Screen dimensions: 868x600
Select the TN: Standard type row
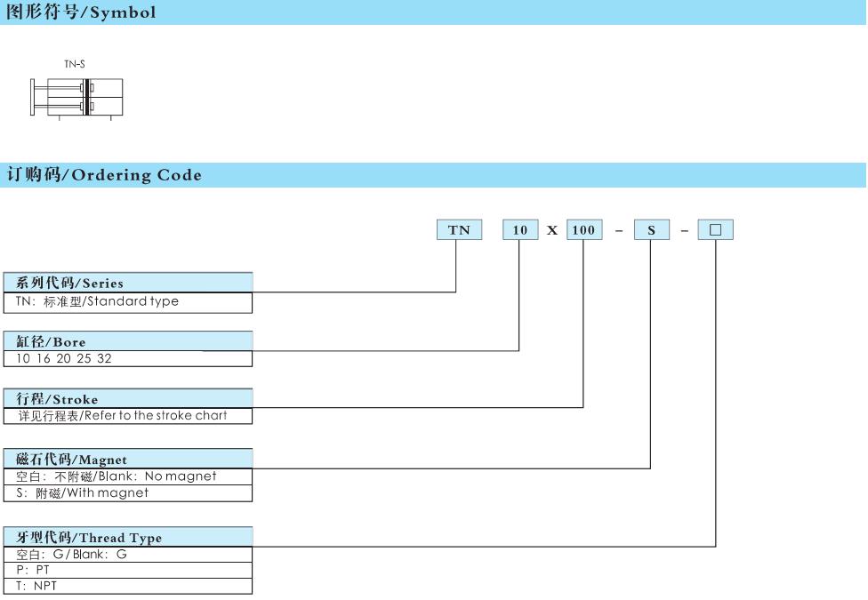pos(127,301)
